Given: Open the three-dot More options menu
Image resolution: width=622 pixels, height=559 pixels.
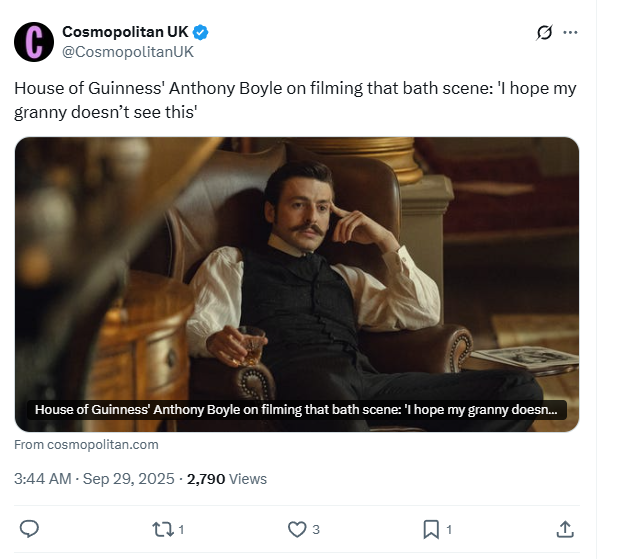Looking at the screenshot, I should (571, 32).
